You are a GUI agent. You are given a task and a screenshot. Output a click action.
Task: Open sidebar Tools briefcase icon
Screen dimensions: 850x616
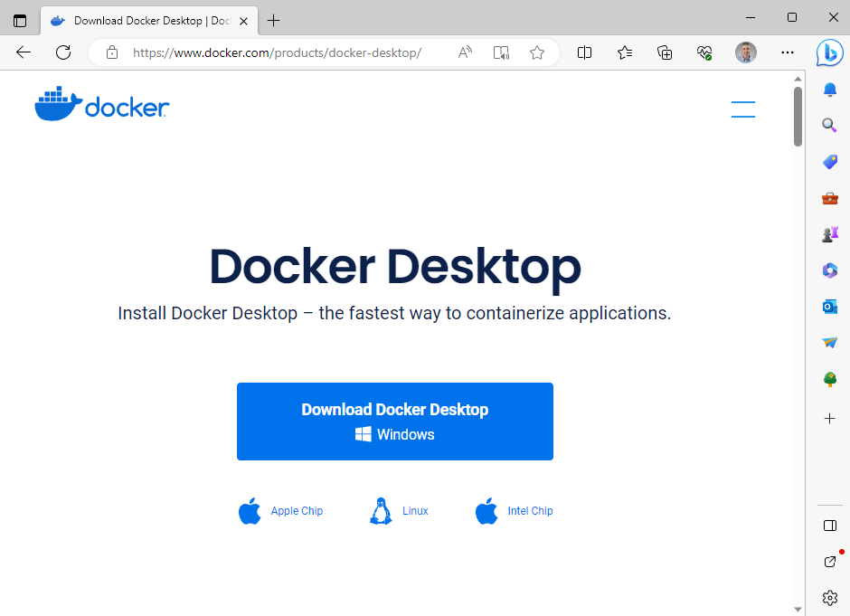[x=829, y=198]
